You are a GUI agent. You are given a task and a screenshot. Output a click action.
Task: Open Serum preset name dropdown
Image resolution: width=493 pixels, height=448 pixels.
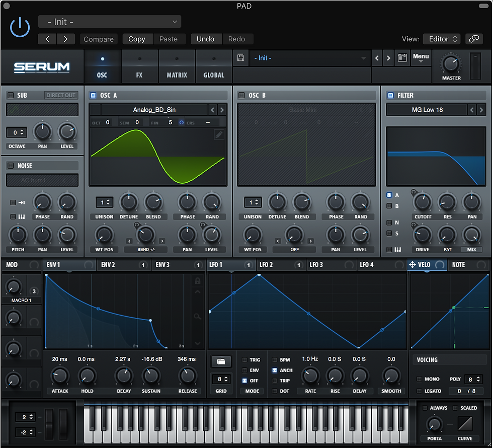tap(310, 58)
